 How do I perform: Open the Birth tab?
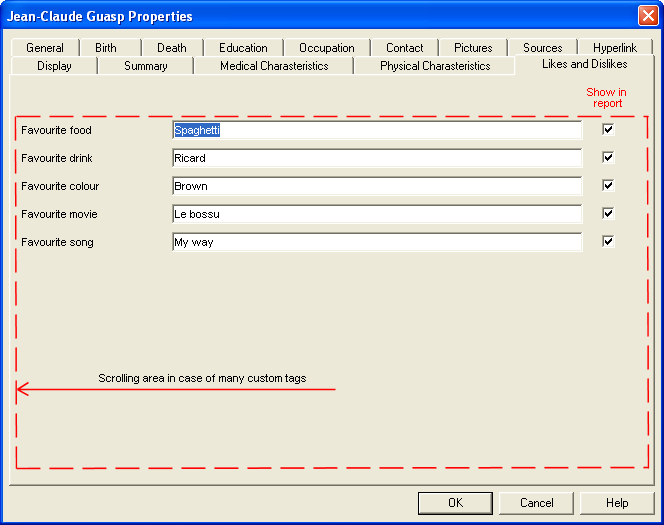click(x=106, y=48)
